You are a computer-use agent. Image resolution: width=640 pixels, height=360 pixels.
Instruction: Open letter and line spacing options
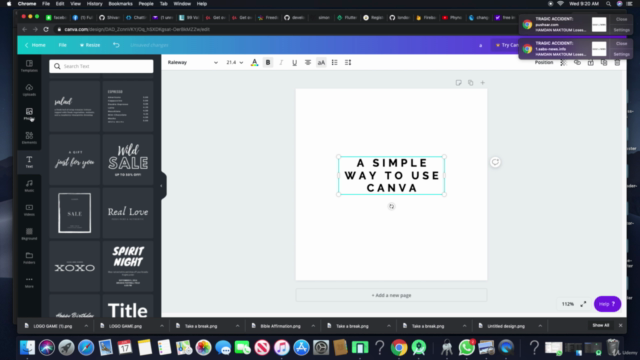coord(348,62)
